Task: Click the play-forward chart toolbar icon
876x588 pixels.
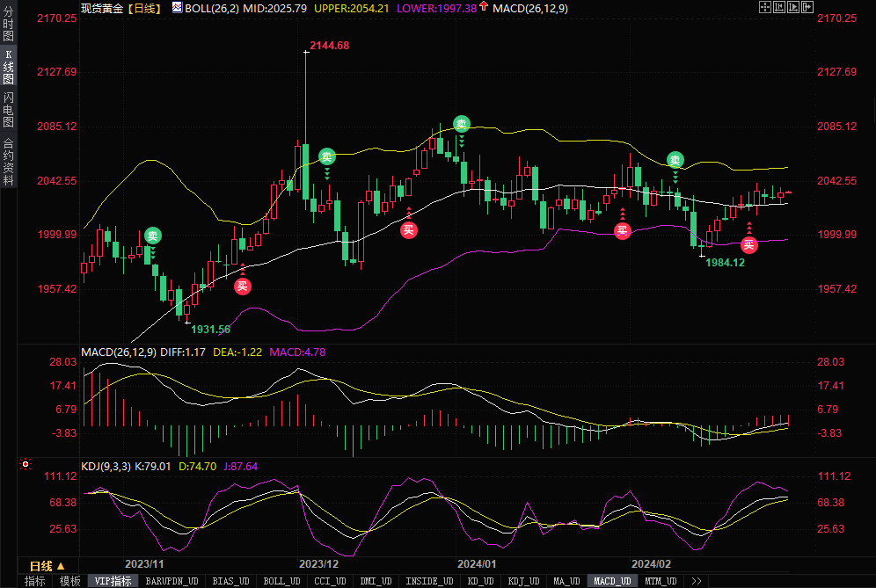Action: tap(792, 7)
